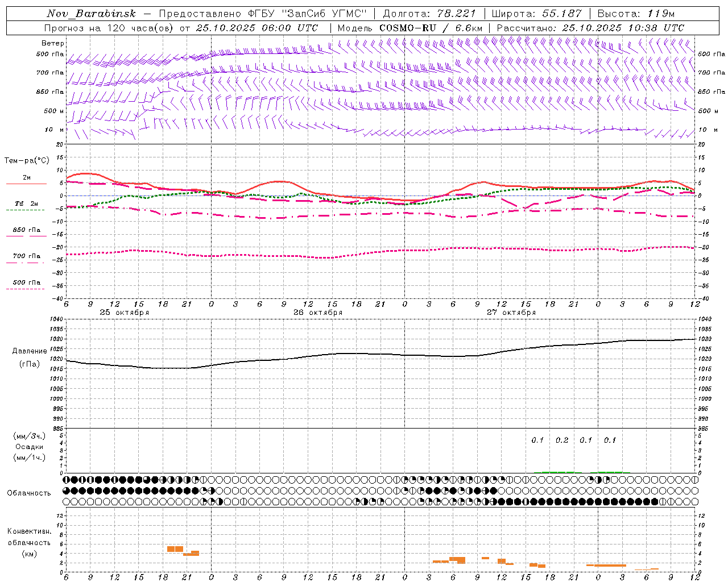Click the 'Конвективн.' convective cloud label
728x582 pixels.
29,531
